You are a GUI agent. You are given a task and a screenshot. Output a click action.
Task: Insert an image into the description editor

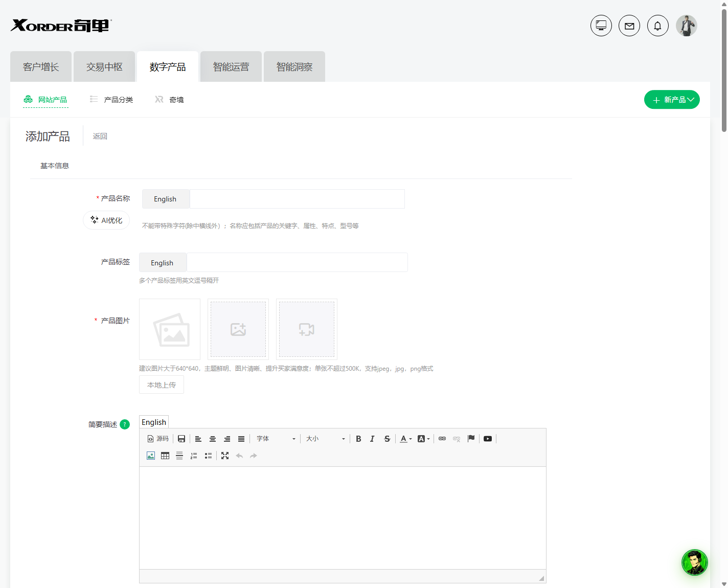point(151,456)
